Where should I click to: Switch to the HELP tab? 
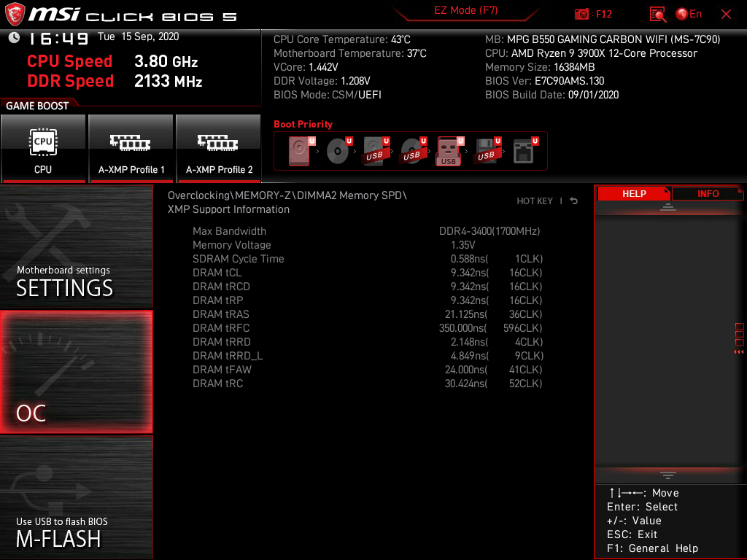click(634, 194)
